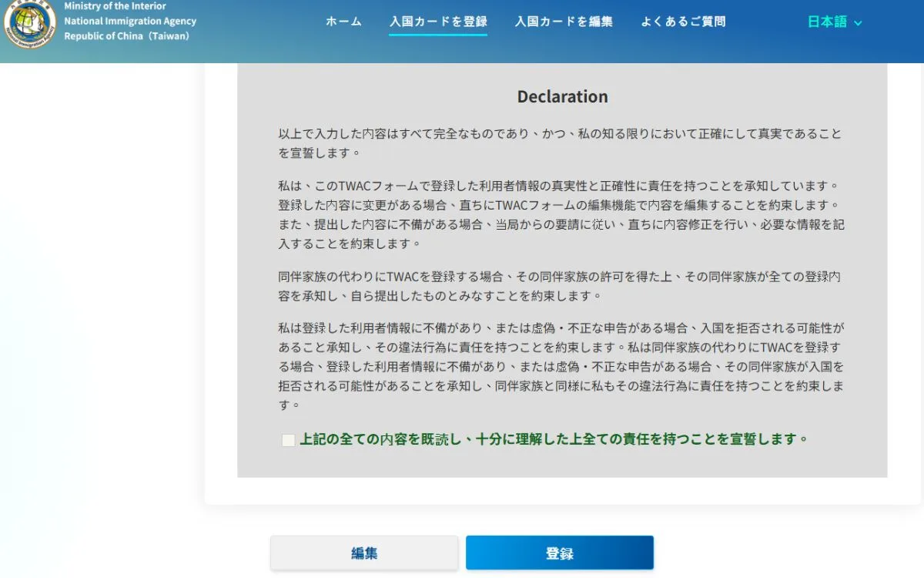
Task: Submit the form with the blue 登録 button
Action: [x=559, y=553]
